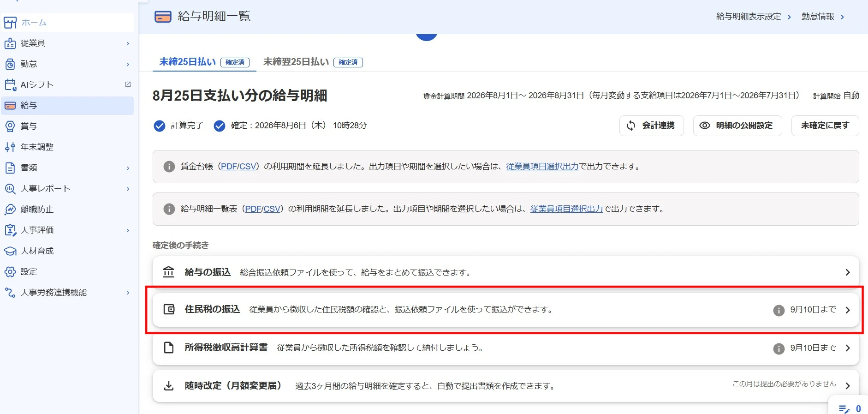Open 給与の振込 row chevron
The image size is (868, 414).
848,272
